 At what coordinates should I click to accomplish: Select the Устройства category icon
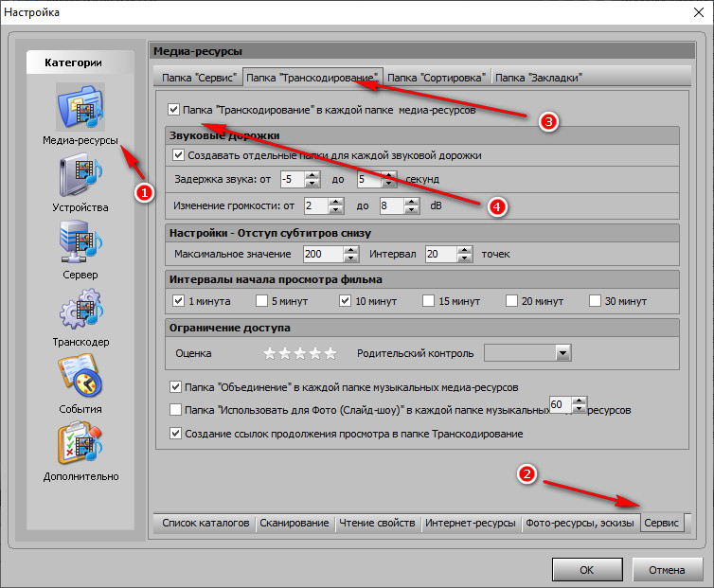click(80, 176)
